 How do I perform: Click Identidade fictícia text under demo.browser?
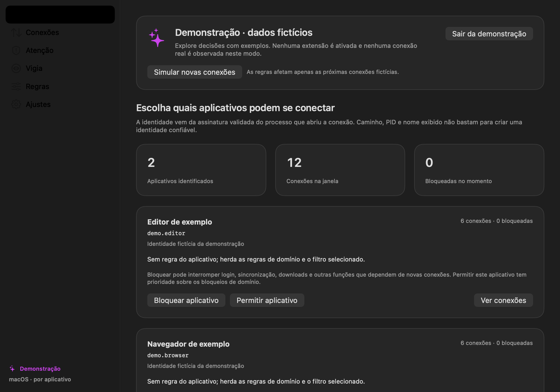click(196, 366)
